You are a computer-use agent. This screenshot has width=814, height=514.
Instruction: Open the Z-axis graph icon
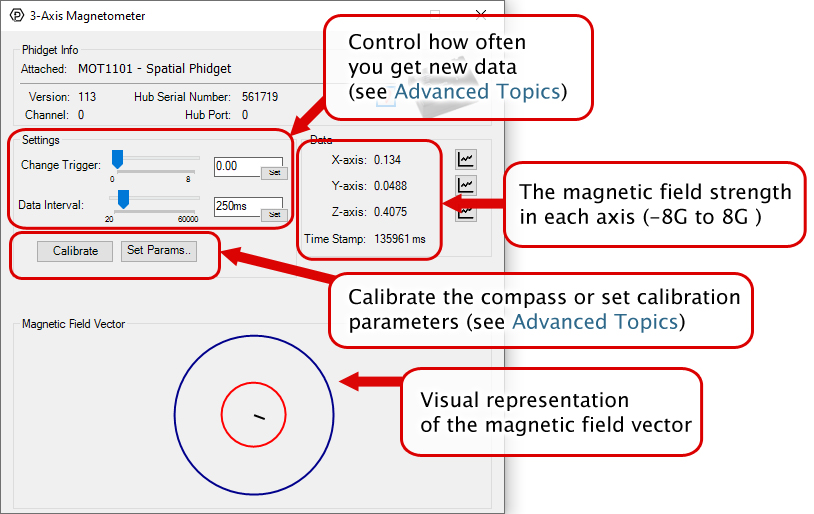(x=466, y=212)
